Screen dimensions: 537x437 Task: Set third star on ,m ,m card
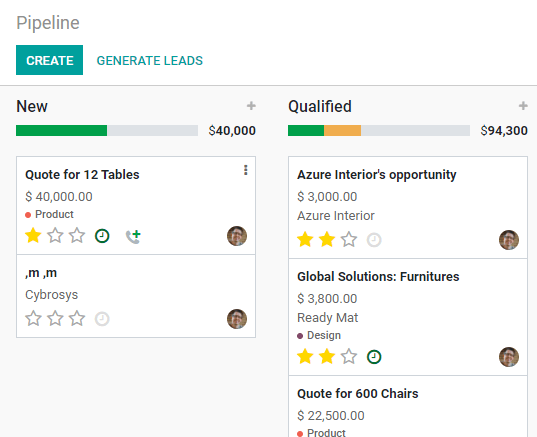(77, 319)
